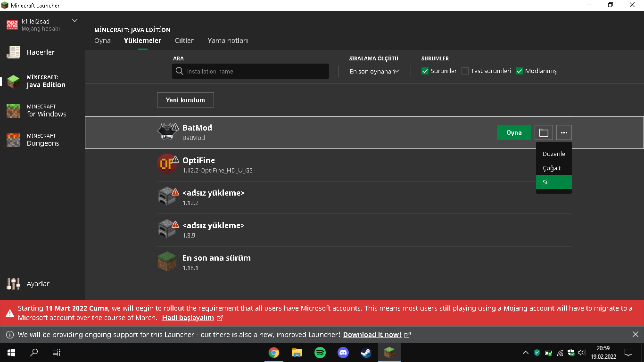
Task: Click the furnace icon of the 1.12.2 installation
Action: pyautogui.click(x=166, y=197)
